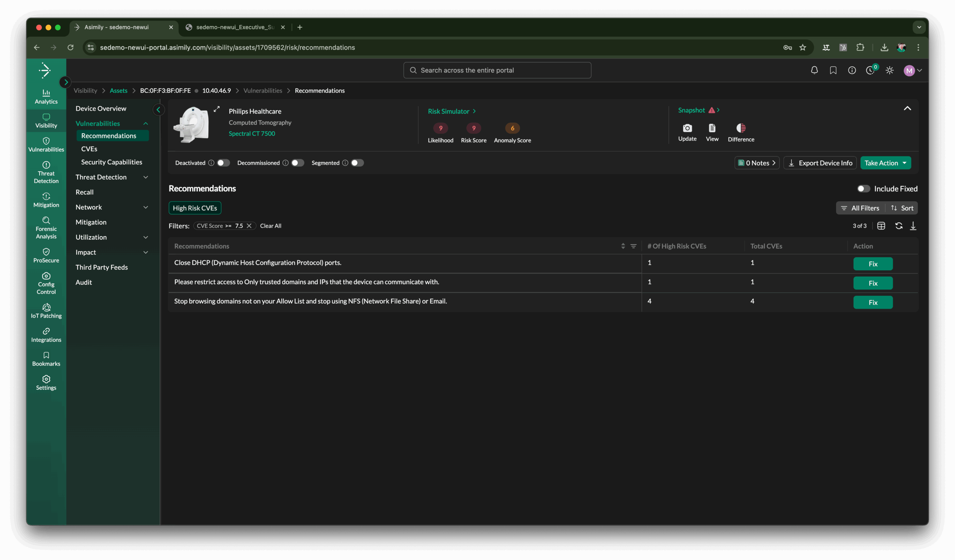This screenshot has width=955, height=560.
Task: Toggle the Decommissioned switch
Action: (x=297, y=163)
